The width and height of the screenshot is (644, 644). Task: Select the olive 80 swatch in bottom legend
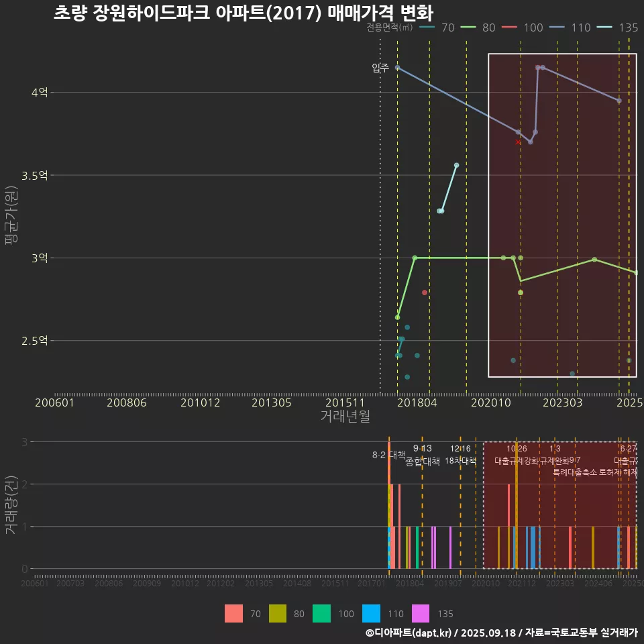click(x=278, y=613)
